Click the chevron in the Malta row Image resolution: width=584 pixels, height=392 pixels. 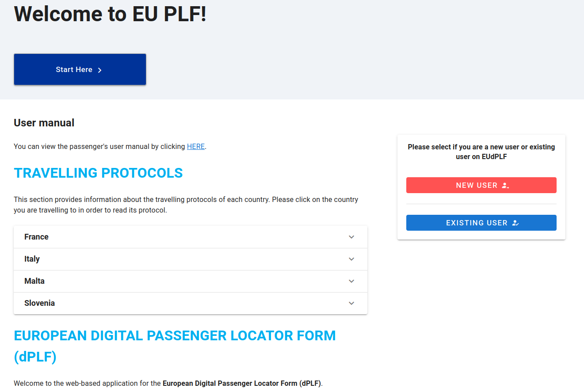click(351, 281)
